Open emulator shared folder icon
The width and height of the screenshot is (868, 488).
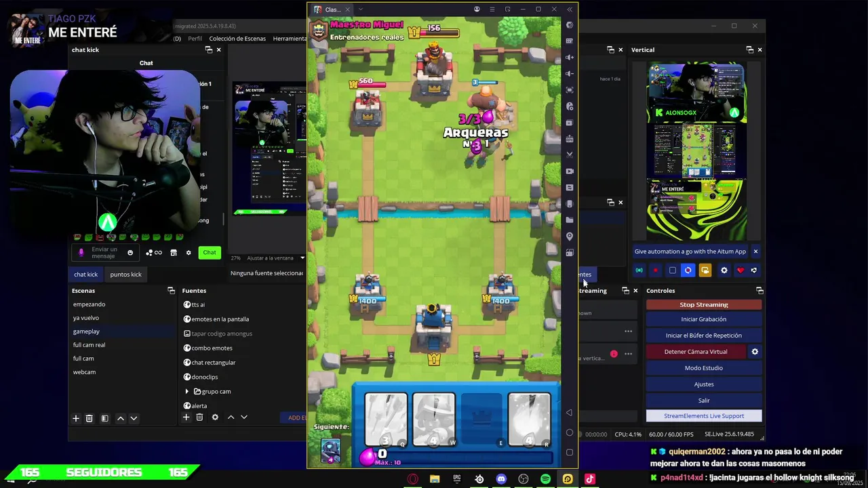click(x=570, y=220)
